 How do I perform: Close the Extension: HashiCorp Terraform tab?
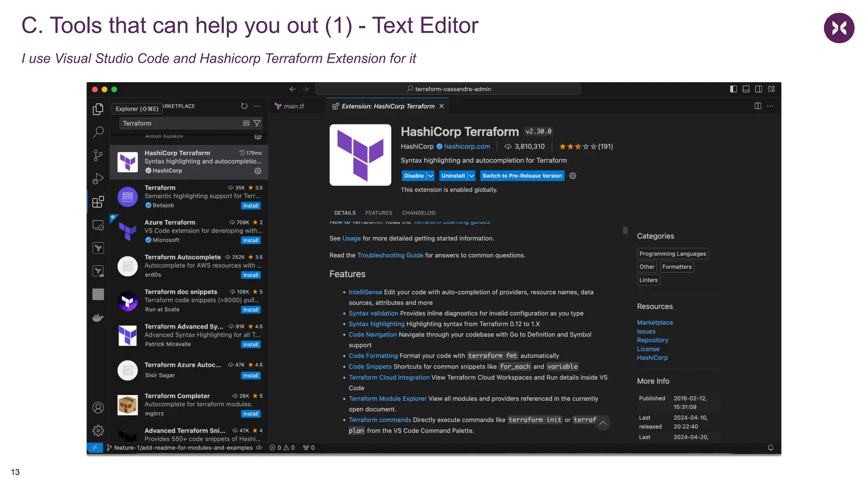[442, 106]
